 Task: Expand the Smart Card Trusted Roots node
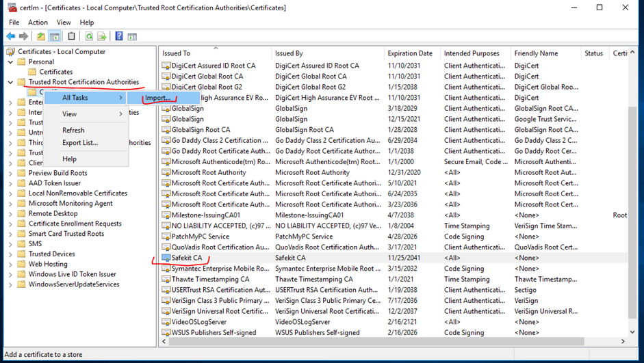point(10,234)
